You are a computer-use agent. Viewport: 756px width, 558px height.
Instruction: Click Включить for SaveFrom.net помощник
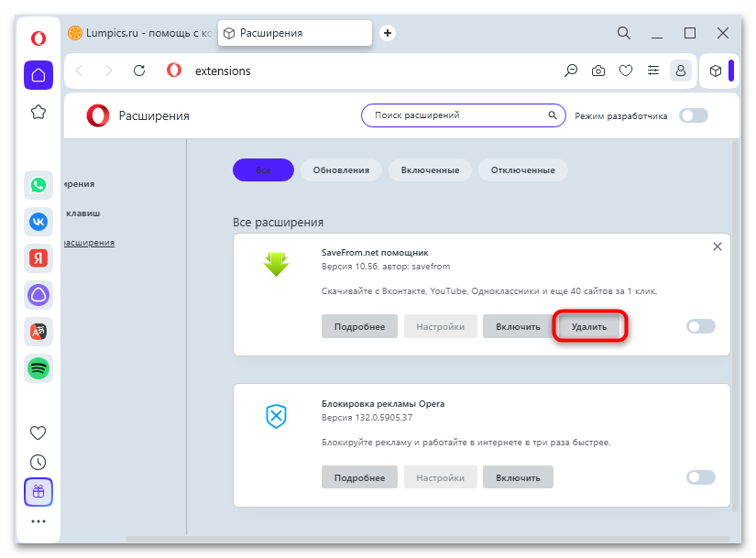point(518,326)
